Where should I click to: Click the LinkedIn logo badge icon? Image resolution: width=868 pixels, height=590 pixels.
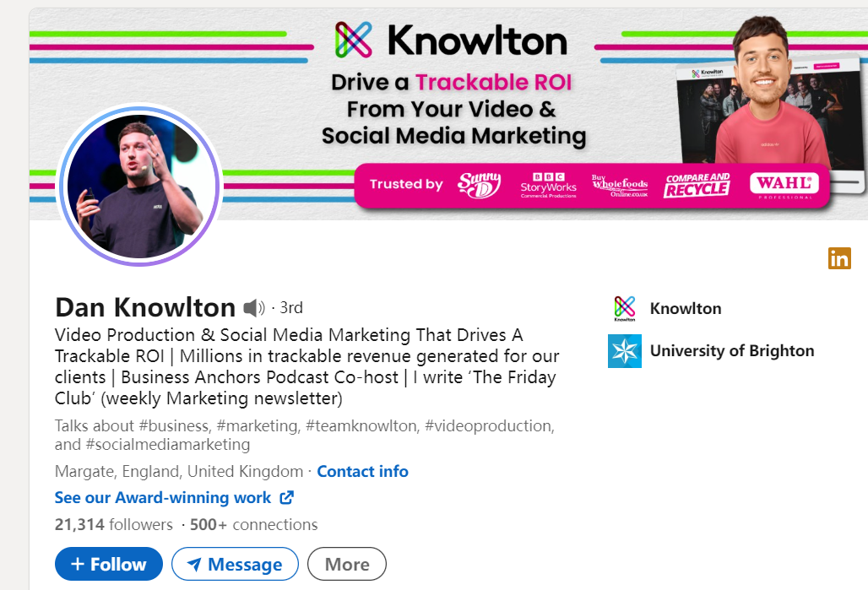[839, 258]
